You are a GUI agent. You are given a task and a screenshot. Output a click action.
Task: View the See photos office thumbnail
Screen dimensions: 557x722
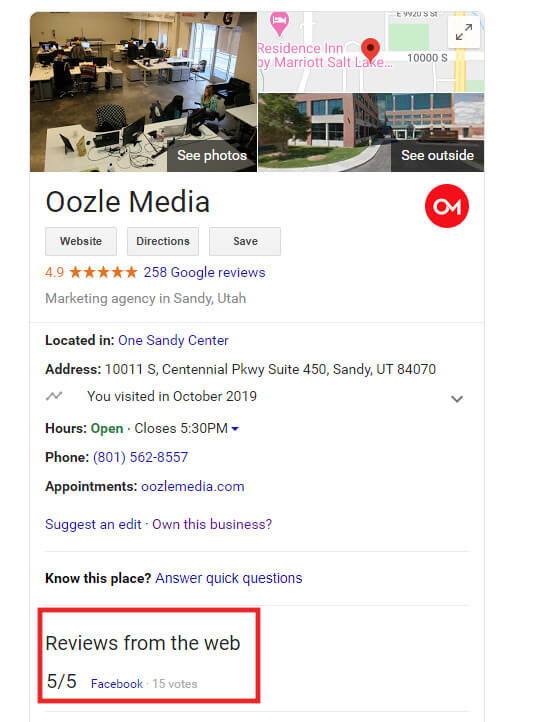click(x=143, y=92)
